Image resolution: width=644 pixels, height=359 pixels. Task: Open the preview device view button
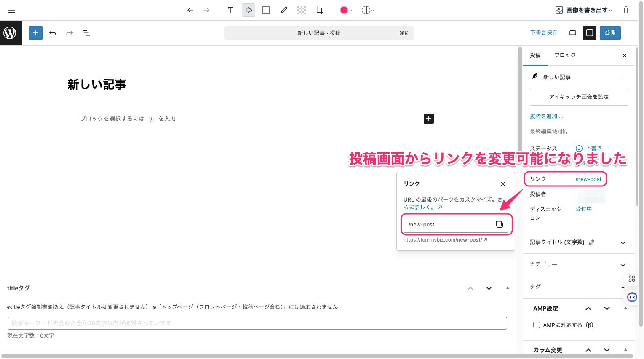(x=573, y=33)
